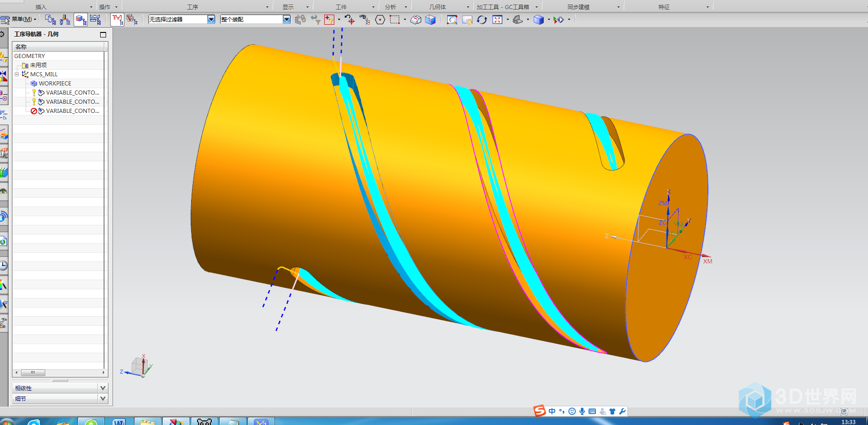The image size is (868, 425).
Task: Open the clock History sidebar tab
Action: coord(4,265)
